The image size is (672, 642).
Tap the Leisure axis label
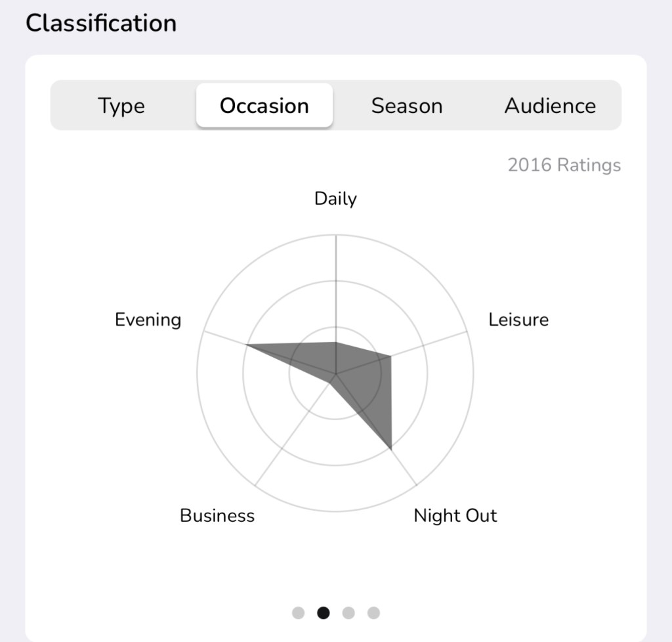click(x=518, y=320)
